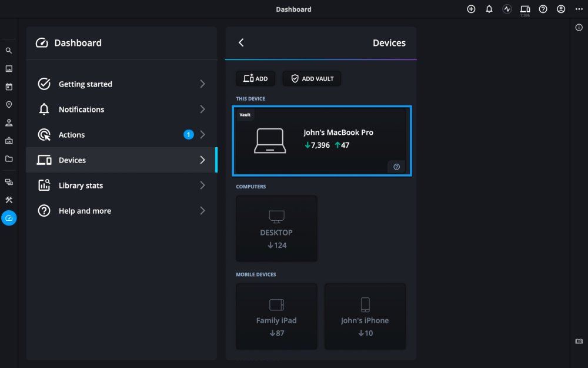Open the Getting started menu item
Image resolution: width=588 pixels, height=368 pixels.
pos(122,84)
